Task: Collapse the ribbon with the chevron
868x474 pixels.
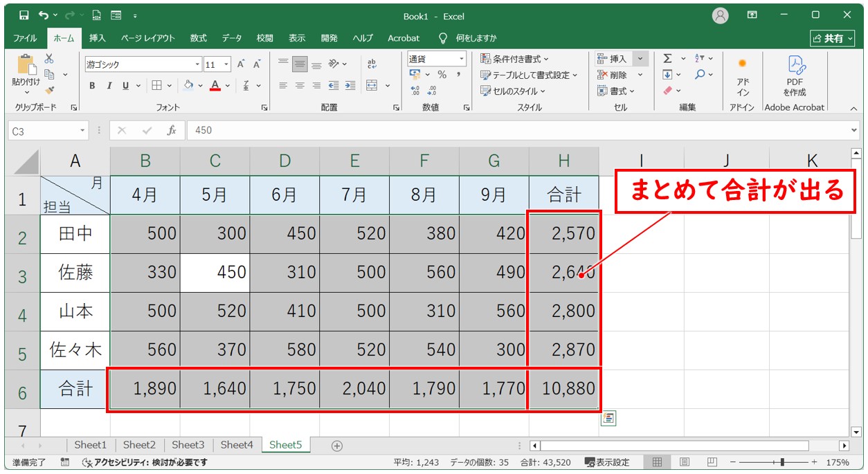Action: (853, 109)
